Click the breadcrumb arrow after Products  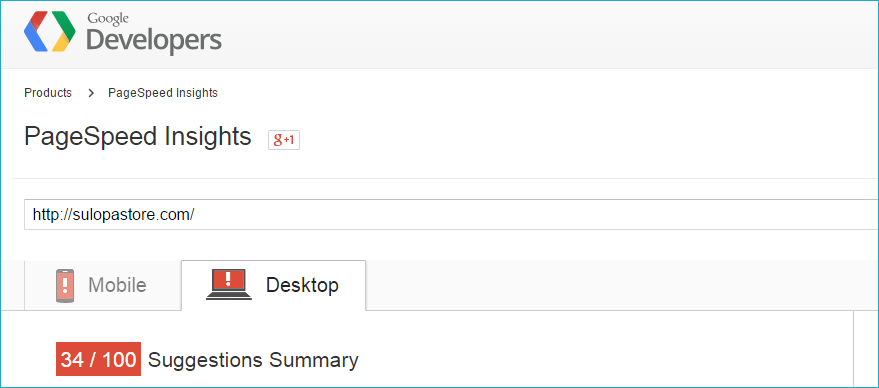click(x=91, y=93)
